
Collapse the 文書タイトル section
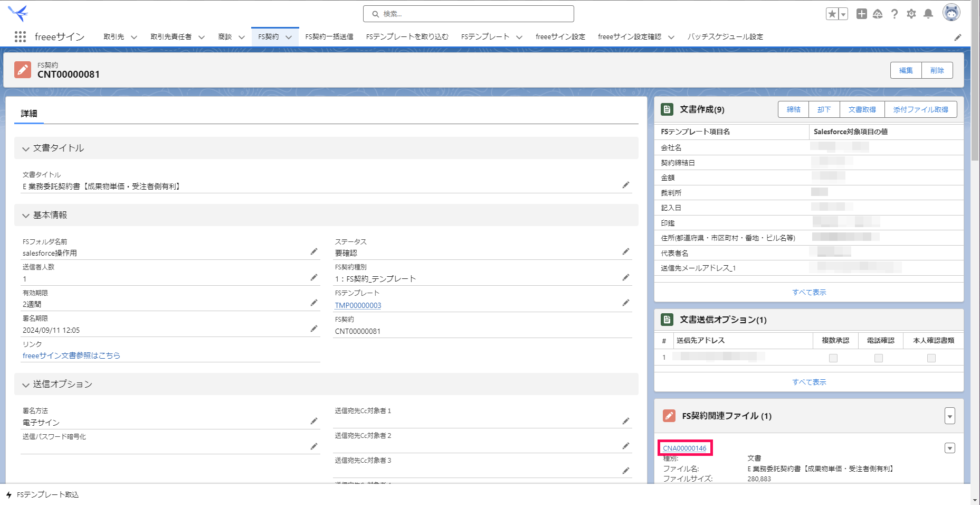[x=26, y=149]
